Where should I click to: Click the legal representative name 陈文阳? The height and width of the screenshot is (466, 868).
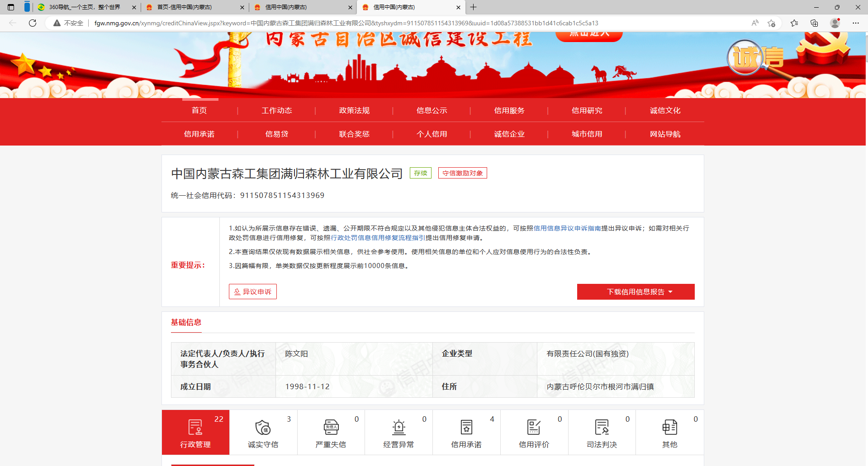pos(296,354)
